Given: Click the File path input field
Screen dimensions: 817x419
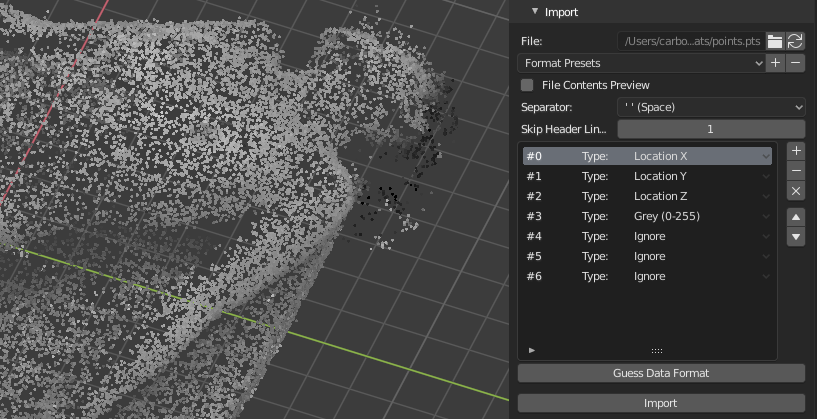Looking at the screenshot, I should click(x=691, y=41).
